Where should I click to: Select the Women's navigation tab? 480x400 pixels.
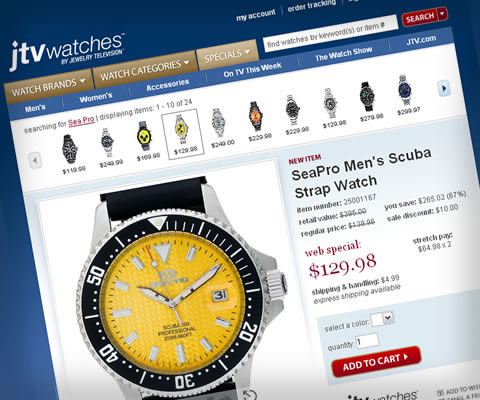pos(96,98)
